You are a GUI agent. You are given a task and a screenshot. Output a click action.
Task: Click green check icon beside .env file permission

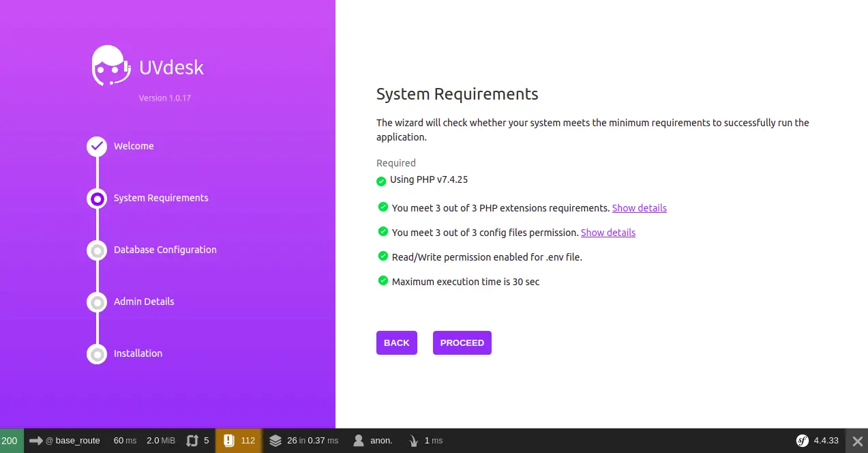(x=383, y=256)
